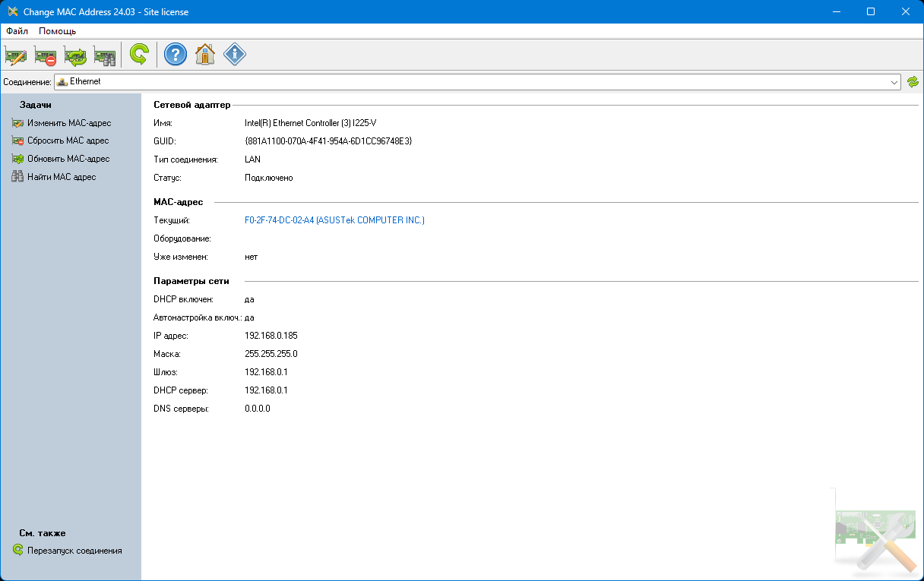Click the toolbar Change MAC address pencil icon

click(16, 55)
